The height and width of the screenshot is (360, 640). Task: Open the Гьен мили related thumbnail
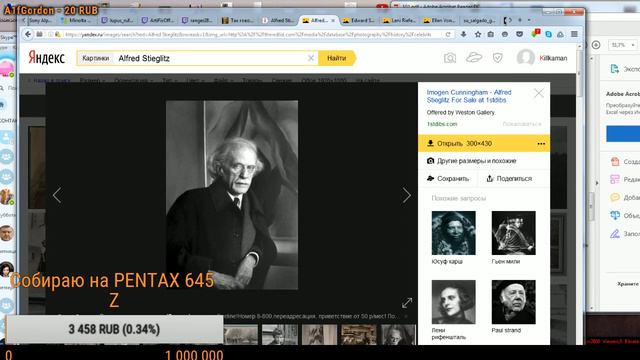(x=513, y=233)
